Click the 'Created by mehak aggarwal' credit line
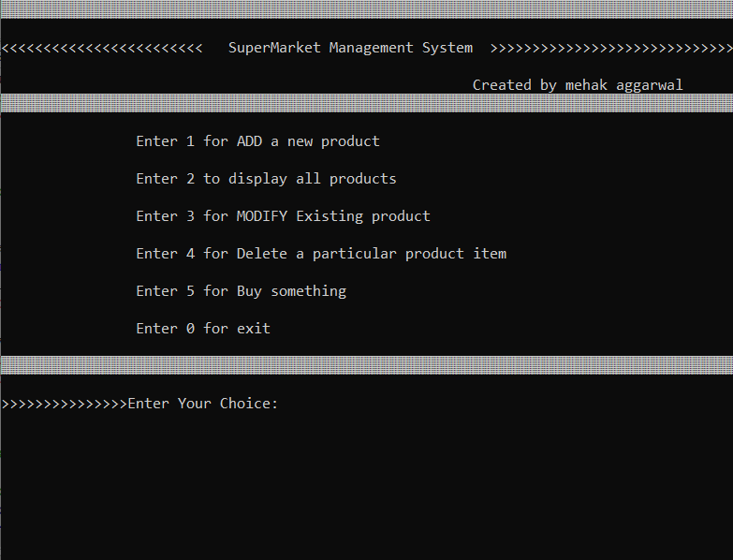733x560 pixels. pyautogui.click(x=578, y=85)
